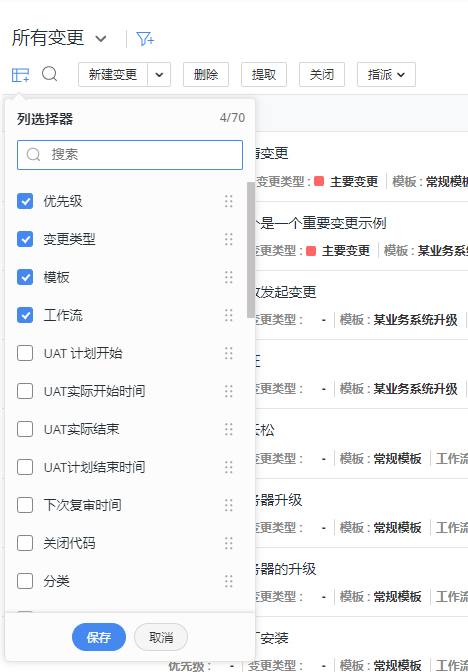The height and width of the screenshot is (672, 468).
Task: Expand the 所有变更 view dropdown
Action: [101, 39]
